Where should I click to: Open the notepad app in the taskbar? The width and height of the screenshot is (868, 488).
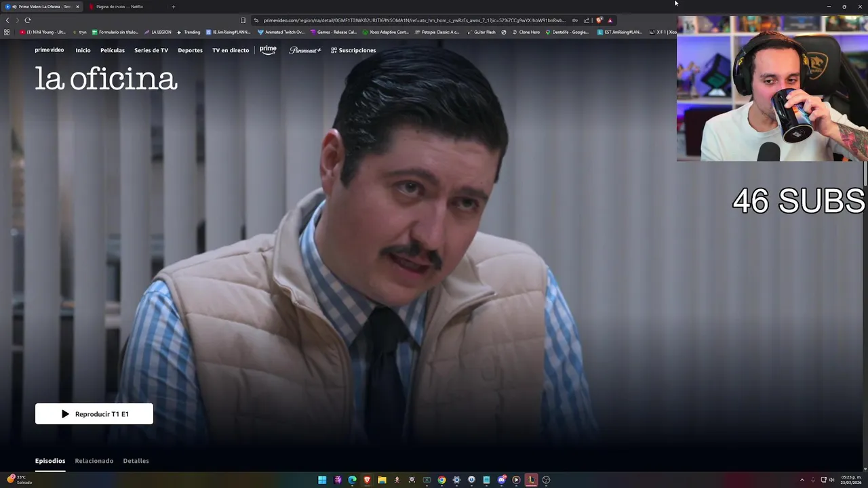coord(486,480)
